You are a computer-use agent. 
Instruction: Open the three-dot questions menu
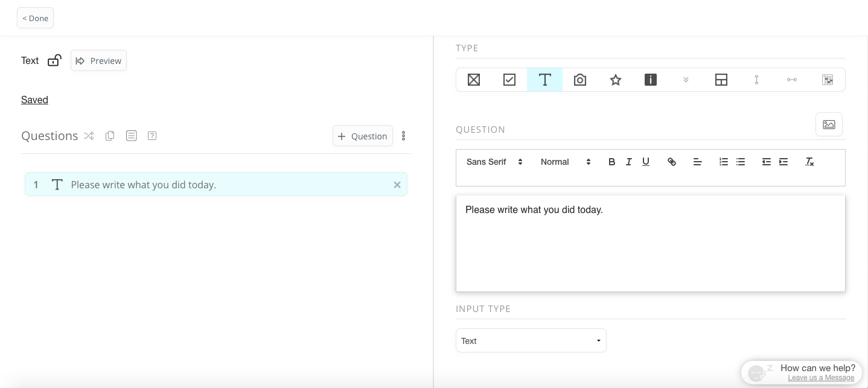[x=404, y=136]
